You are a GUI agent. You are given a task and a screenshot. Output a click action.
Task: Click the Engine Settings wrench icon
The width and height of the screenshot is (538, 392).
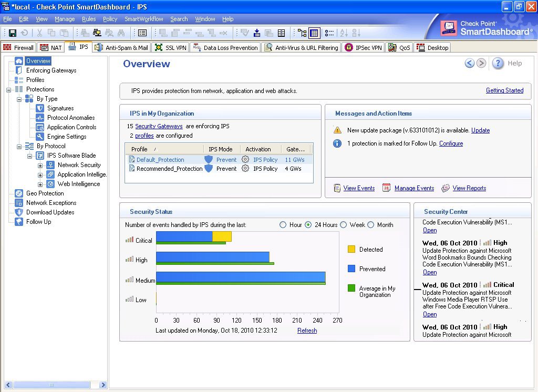click(40, 137)
